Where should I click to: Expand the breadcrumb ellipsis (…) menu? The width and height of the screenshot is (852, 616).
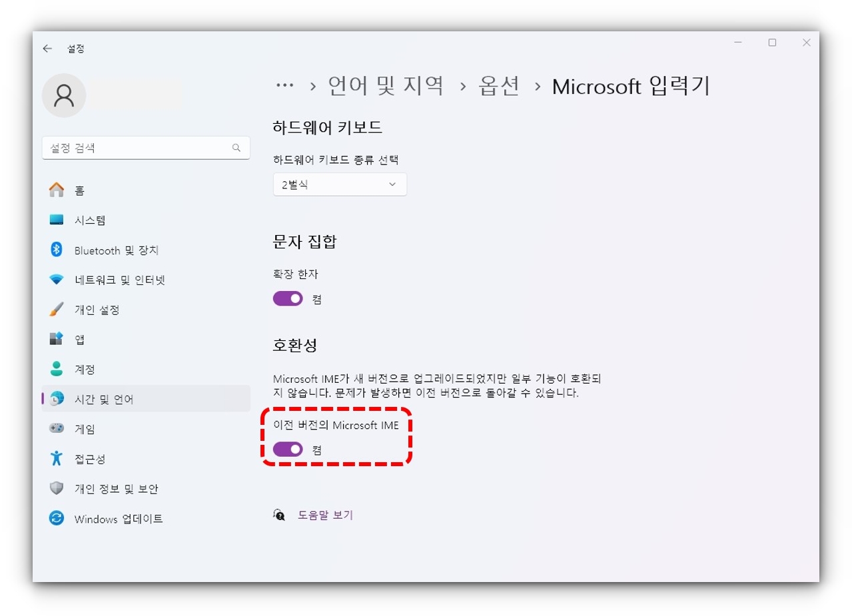[x=284, y=85]
